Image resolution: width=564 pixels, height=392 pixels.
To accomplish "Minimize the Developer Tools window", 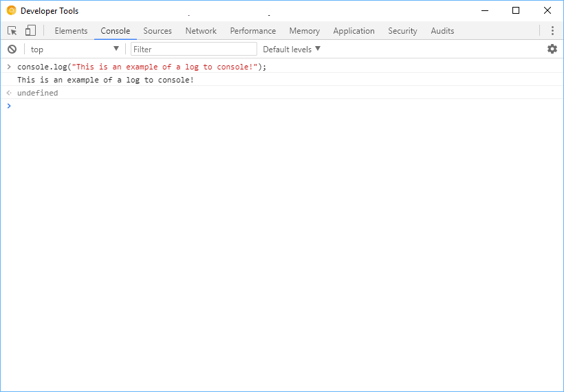I will 485,11.
